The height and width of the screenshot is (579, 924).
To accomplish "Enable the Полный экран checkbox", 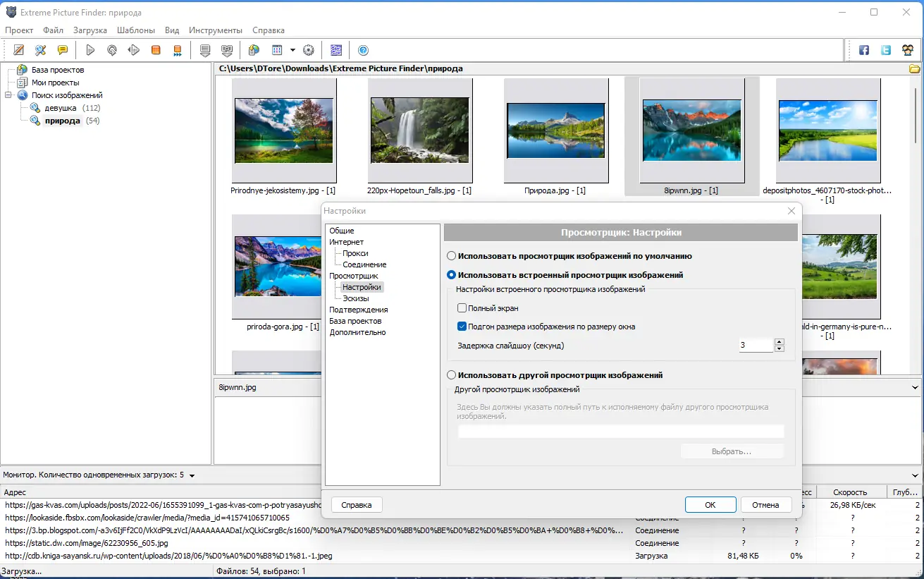I will (462, 308).
